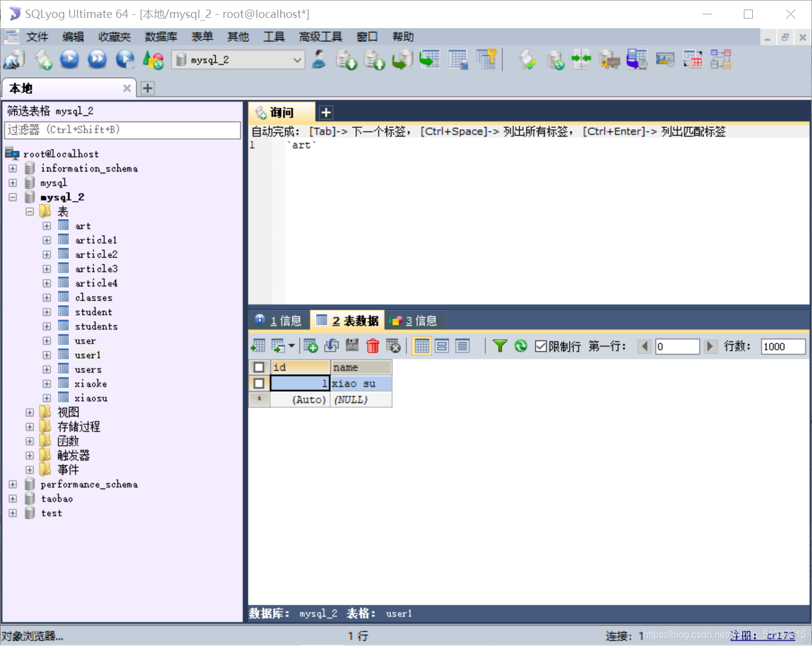Image resolution: width=812 pixels, height=646 pixels.
Task: Click the xiao su name cell
Action: point(361,383)
